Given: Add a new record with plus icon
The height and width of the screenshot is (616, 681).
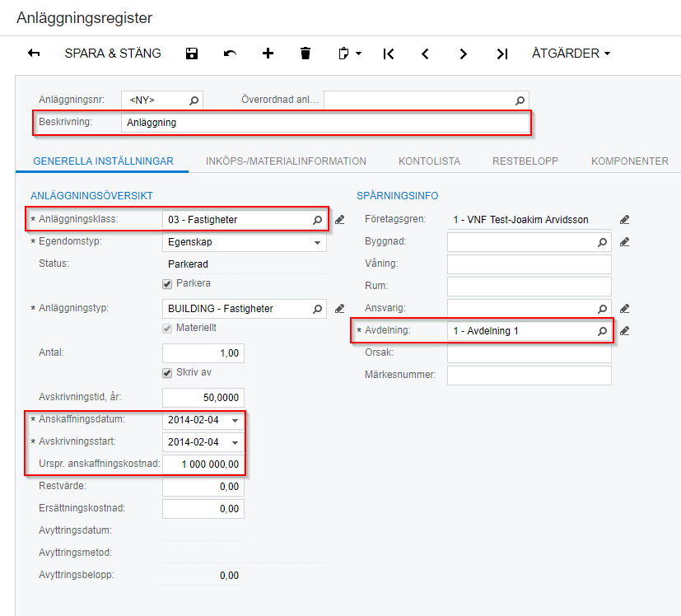Looking at the screenshot, I should pos(268,54).
